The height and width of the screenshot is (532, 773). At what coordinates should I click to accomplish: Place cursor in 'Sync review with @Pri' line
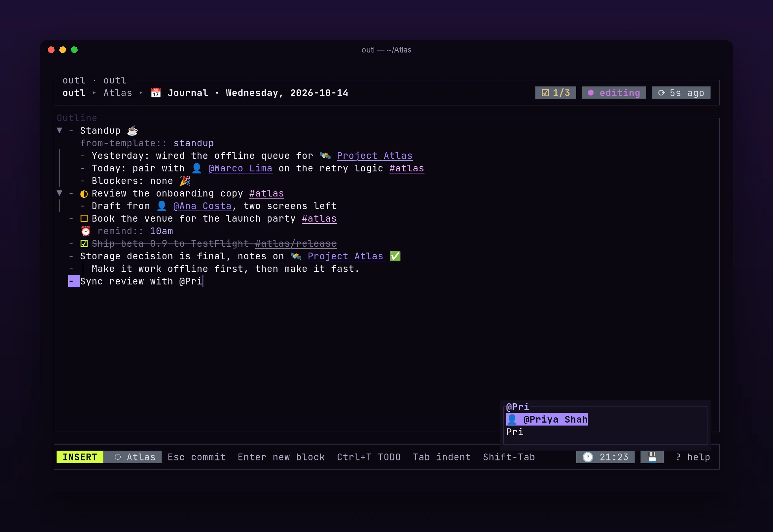[141, 281]
